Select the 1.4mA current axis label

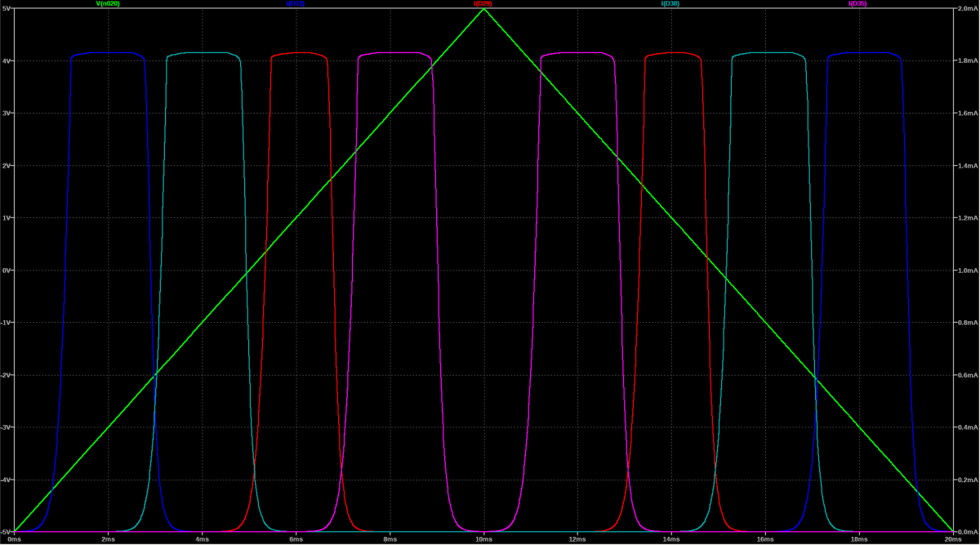(967, 165)
